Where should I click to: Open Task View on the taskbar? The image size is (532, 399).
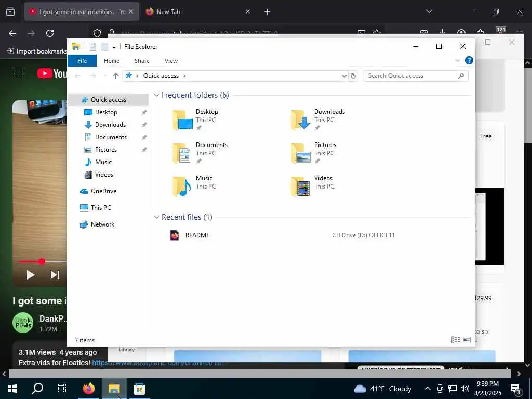[62, 389]
